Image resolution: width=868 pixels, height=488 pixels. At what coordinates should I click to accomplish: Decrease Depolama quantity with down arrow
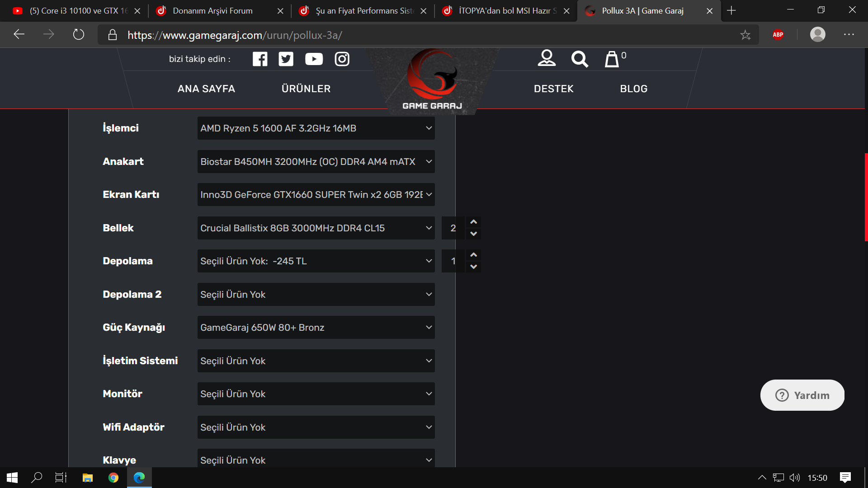[473, 267]
